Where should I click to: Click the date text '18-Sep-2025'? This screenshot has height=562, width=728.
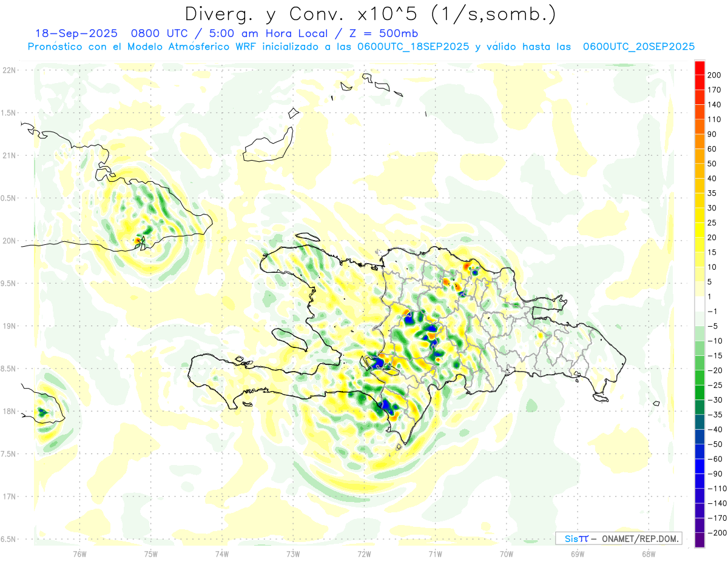tap(71, 33)
